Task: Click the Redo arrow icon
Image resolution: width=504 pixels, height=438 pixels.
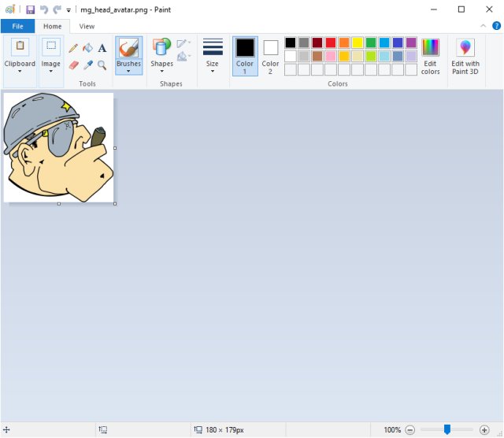Action: (57, 9)
